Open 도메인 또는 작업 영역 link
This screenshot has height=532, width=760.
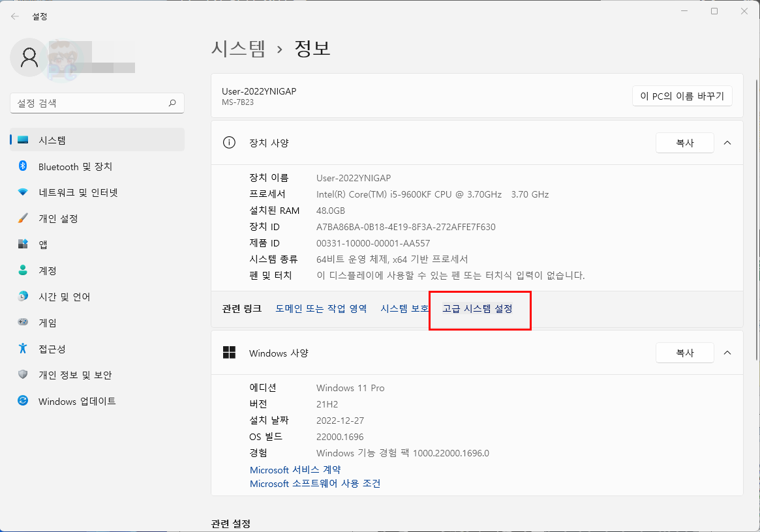[x=321, y=308]
